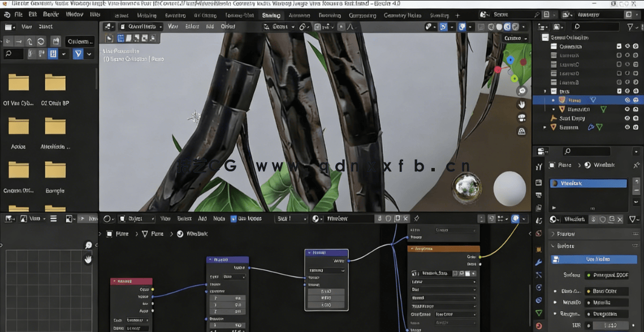Screen dimensions: 644x332
Task: Select the World Properties globe icon
Action: [x=538, y=233]
